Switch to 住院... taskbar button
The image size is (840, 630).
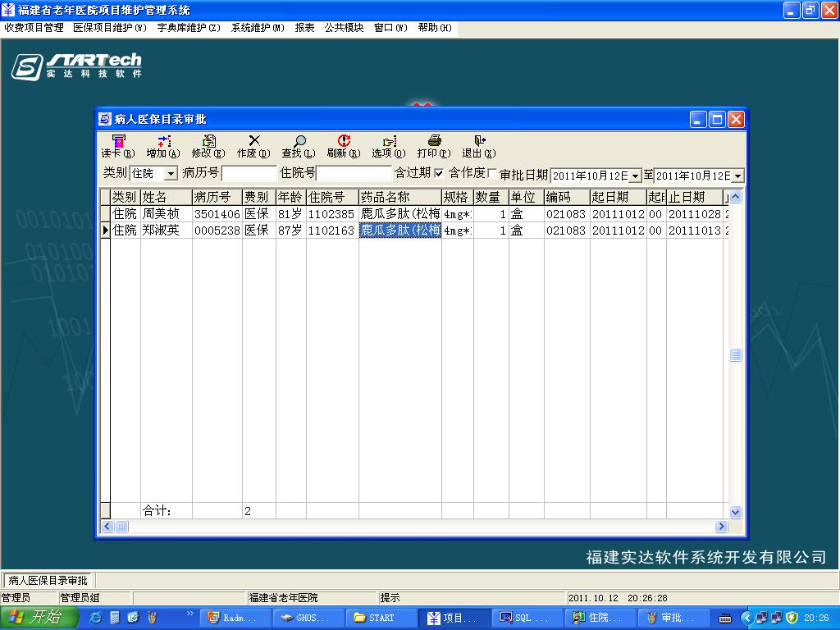(x=600, y=618)
